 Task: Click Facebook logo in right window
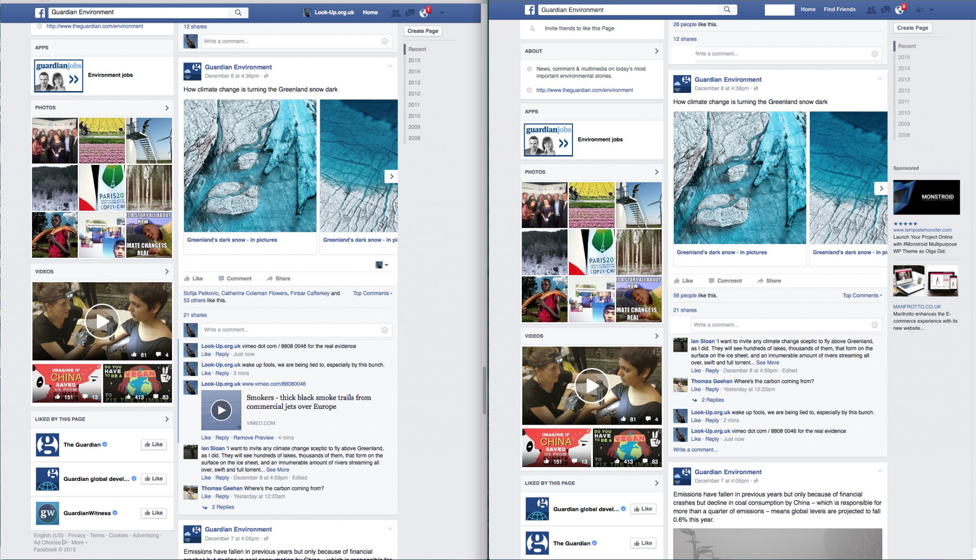click(x=530, y=10)
